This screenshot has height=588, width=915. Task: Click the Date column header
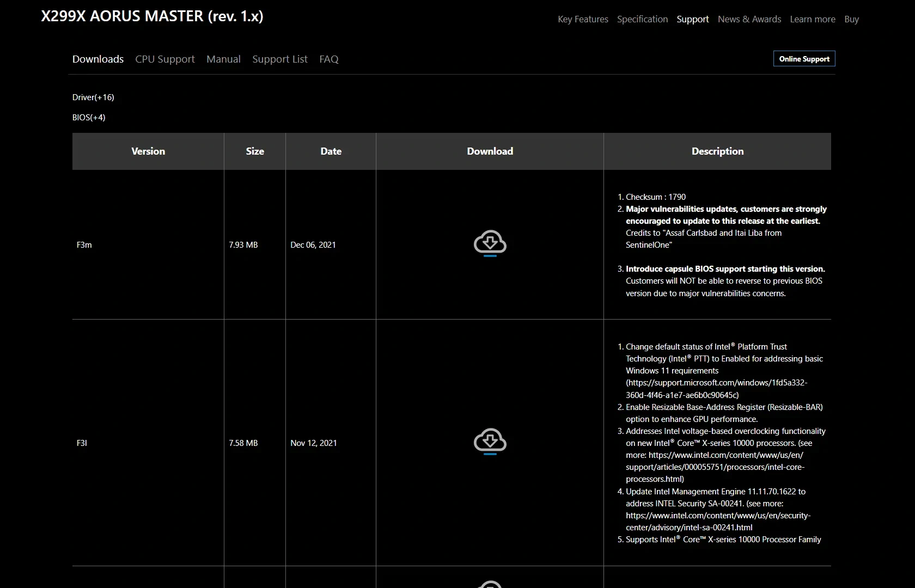click(x=331, y=151)
